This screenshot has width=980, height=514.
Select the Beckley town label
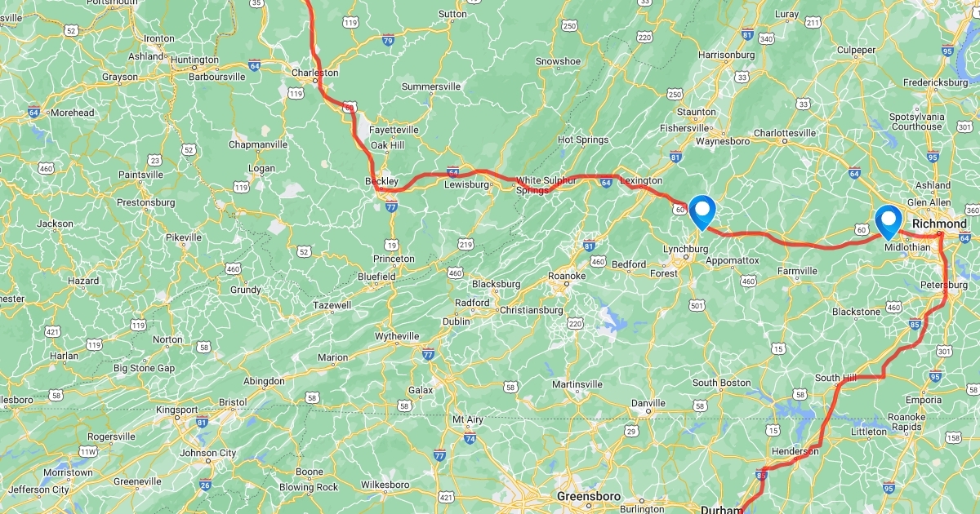pyautogui.click(x=381, y=181)
